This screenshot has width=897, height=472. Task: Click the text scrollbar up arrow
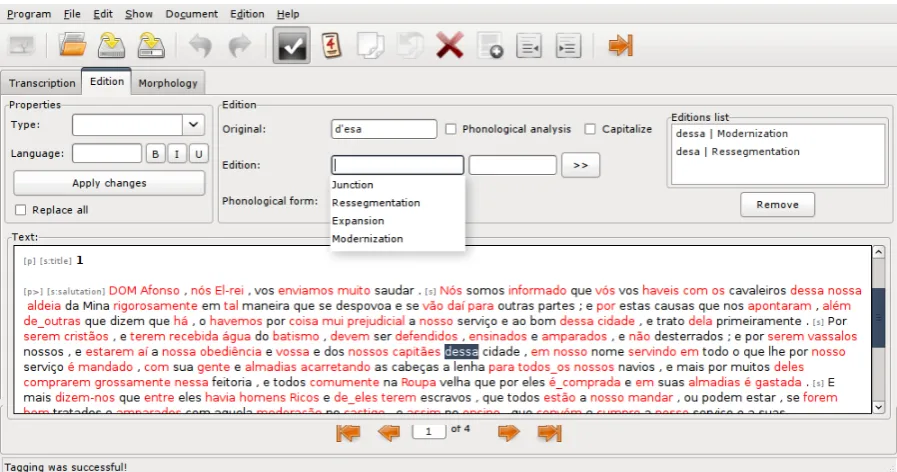[x=879, y=252]
